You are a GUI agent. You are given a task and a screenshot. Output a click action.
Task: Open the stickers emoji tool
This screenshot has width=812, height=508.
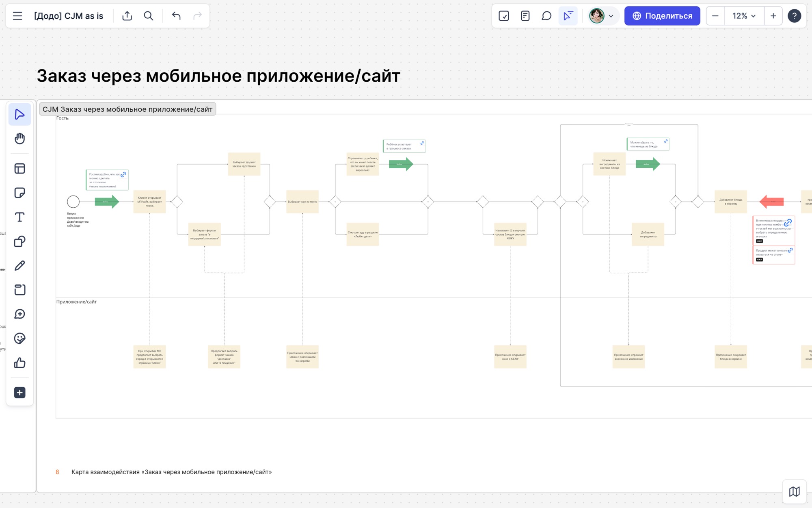coord(19,339)
